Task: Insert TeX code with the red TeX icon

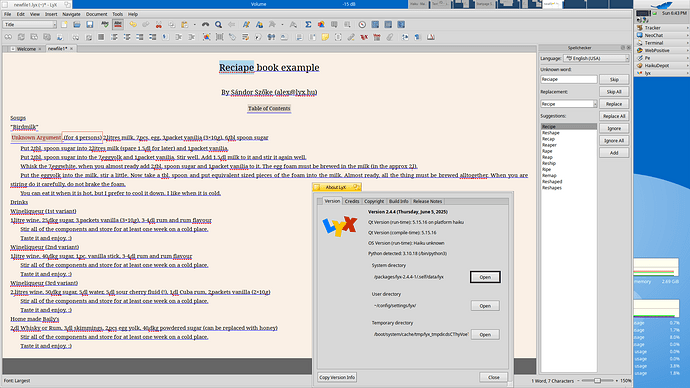Action: coord(364,37)
